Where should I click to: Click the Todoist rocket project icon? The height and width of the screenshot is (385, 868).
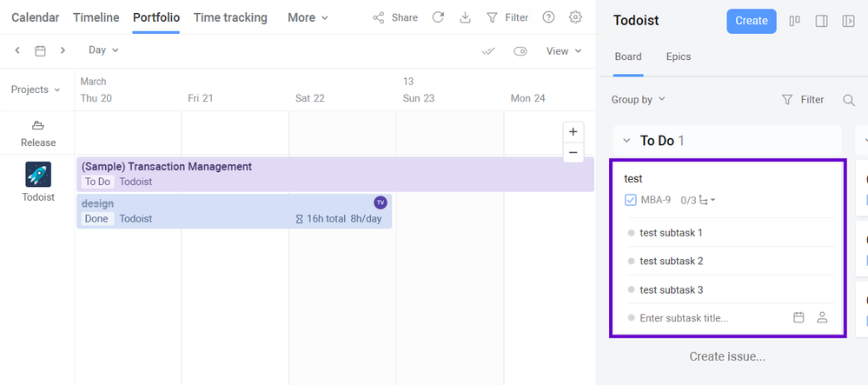point(38,174)
